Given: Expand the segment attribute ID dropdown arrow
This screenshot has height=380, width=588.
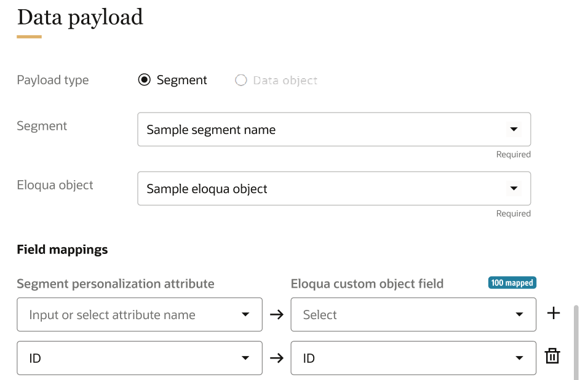Looking at the screenshot, I should tap(245, 358).
